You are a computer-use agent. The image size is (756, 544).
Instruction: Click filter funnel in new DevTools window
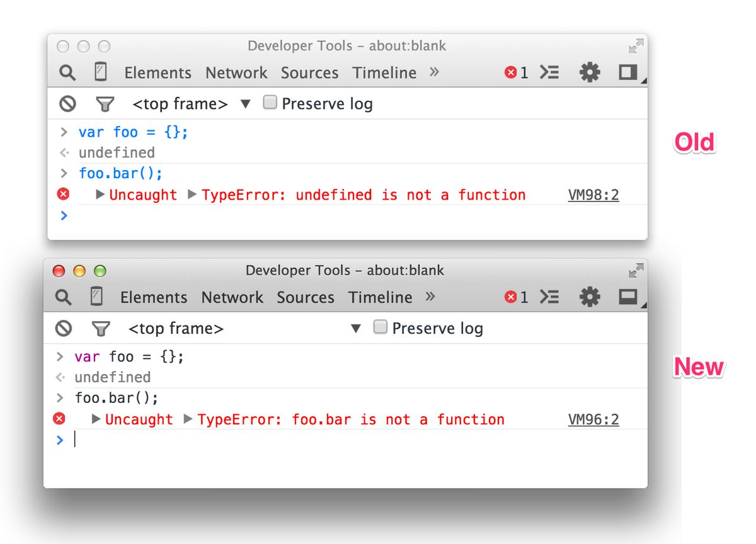point(100,328)
